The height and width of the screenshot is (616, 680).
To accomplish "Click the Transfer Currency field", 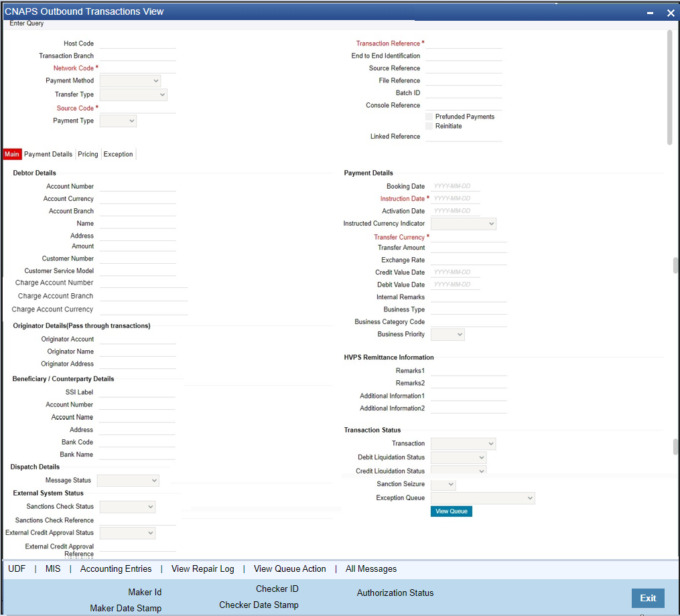I will 468,237.
